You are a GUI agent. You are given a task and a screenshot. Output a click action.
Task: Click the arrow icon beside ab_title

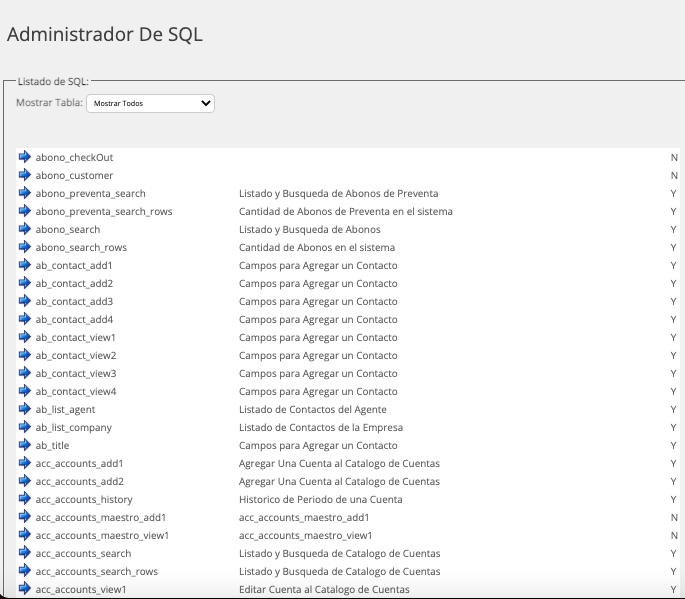pos(25,445)
